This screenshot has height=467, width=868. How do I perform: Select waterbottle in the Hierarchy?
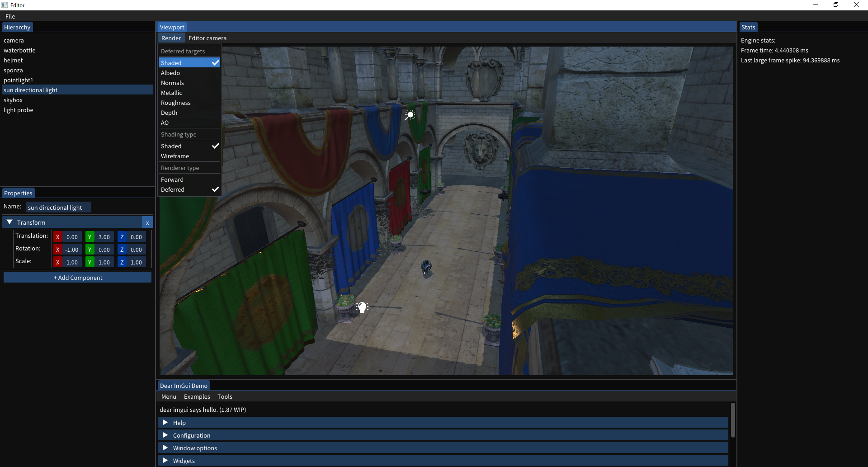pyautogui.click(x=78, y=50)
